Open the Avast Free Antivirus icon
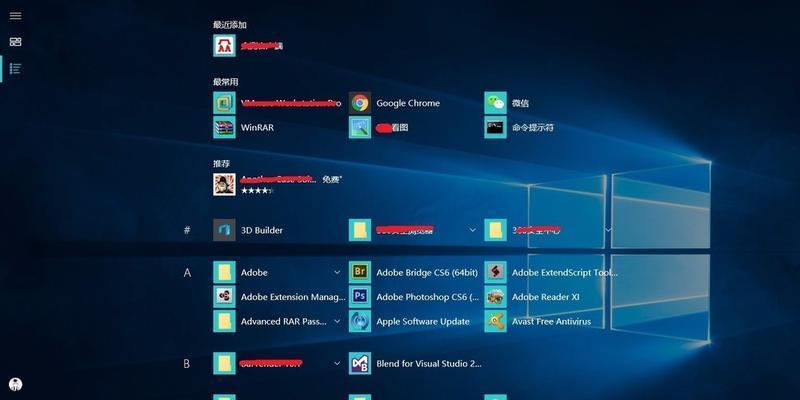The image size is (800, 400). click(x=495, y=321)
